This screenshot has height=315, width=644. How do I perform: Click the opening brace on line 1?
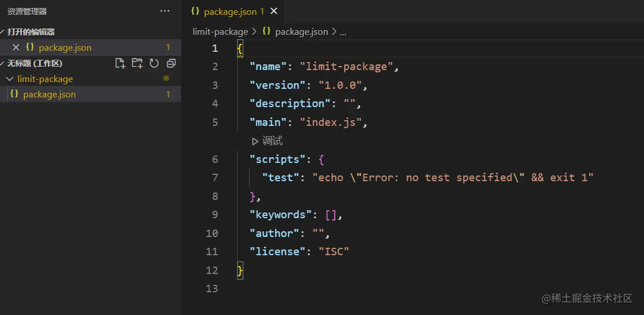241,48
